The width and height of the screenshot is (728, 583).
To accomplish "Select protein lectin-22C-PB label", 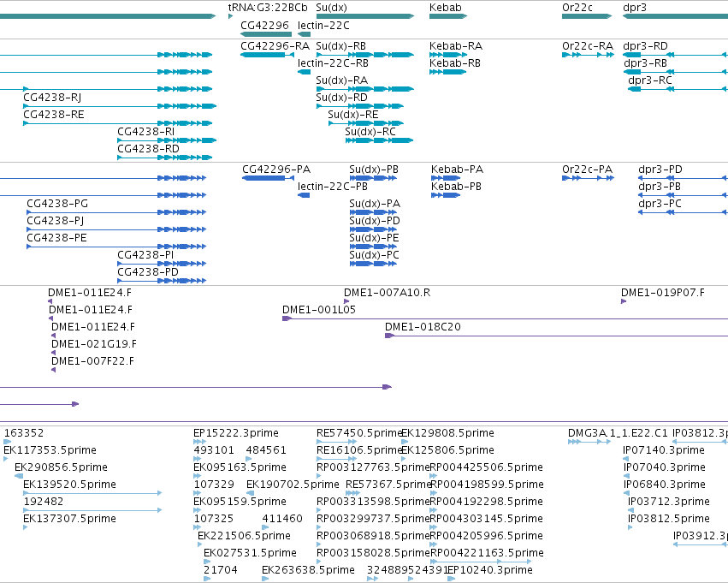I will [x=333, y=187].
